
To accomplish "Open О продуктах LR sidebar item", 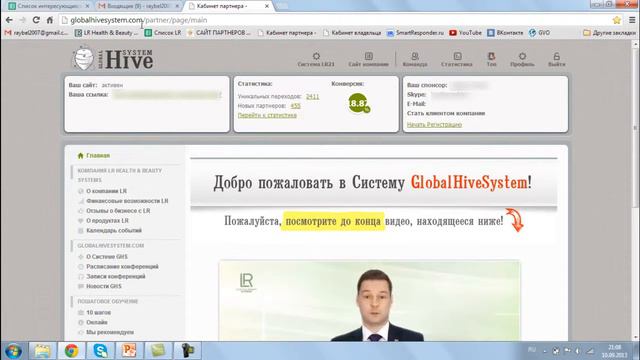I will tap(103, 220).
